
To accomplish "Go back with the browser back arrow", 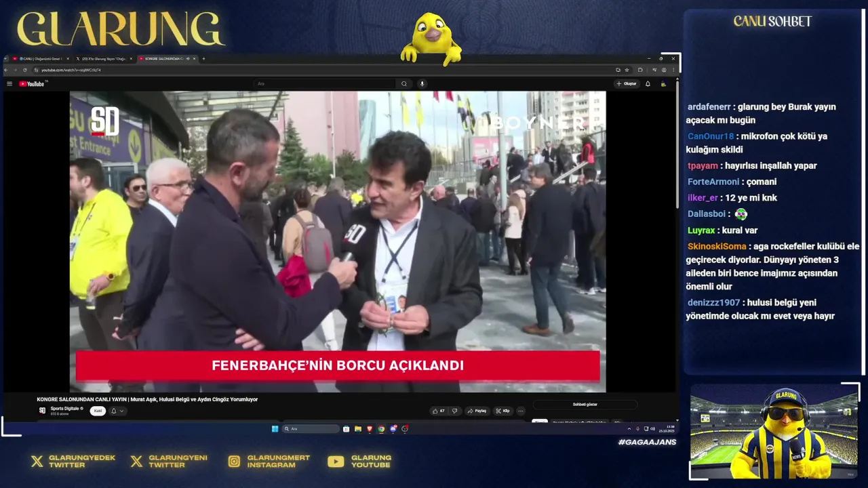I will click(x=6, y=70).
